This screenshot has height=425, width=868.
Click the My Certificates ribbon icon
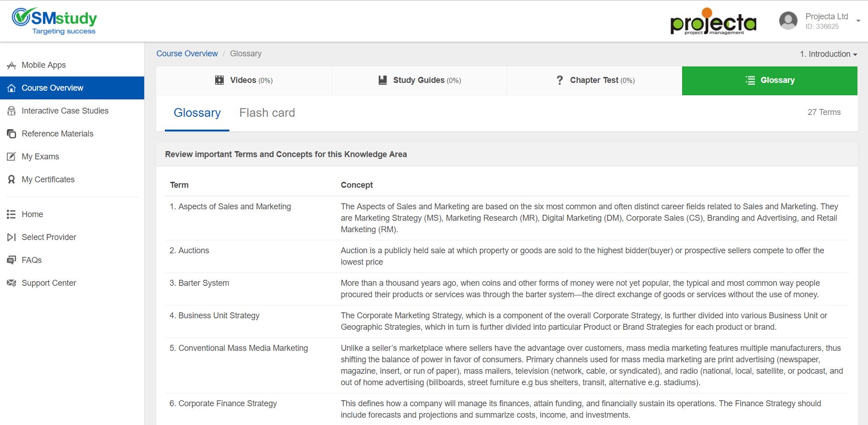click(x=11, y=180)
